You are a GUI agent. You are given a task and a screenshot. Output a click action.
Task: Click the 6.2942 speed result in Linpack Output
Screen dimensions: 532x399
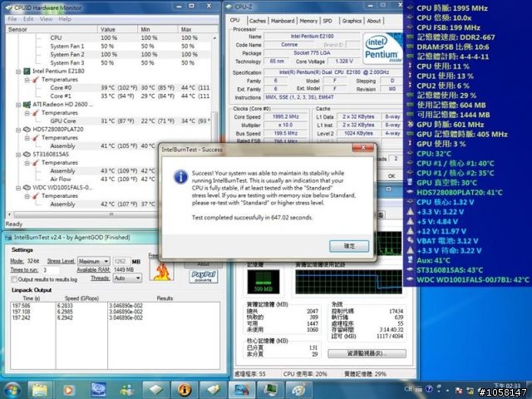pos(65,318)
